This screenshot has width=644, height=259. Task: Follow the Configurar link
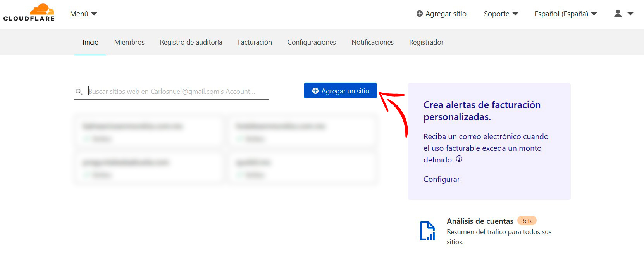coord(441,179)
